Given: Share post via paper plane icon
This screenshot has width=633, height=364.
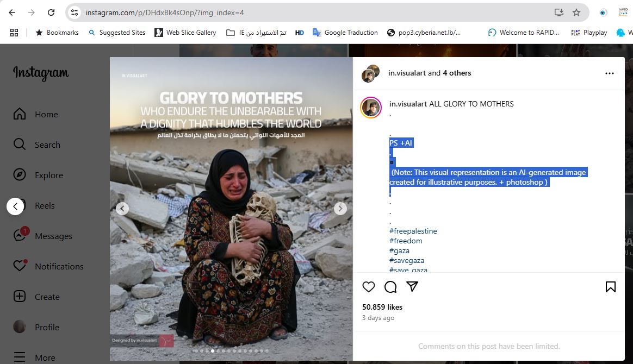Looking at the screenshot, I should click(x=412, y=286).
